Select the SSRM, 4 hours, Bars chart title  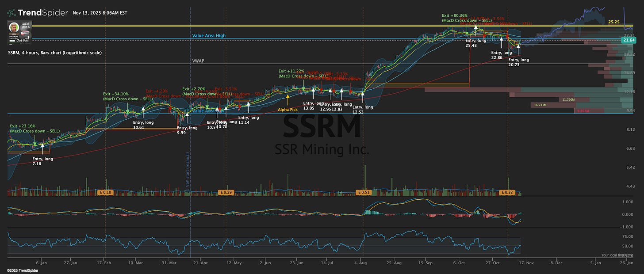pos(55,53)
